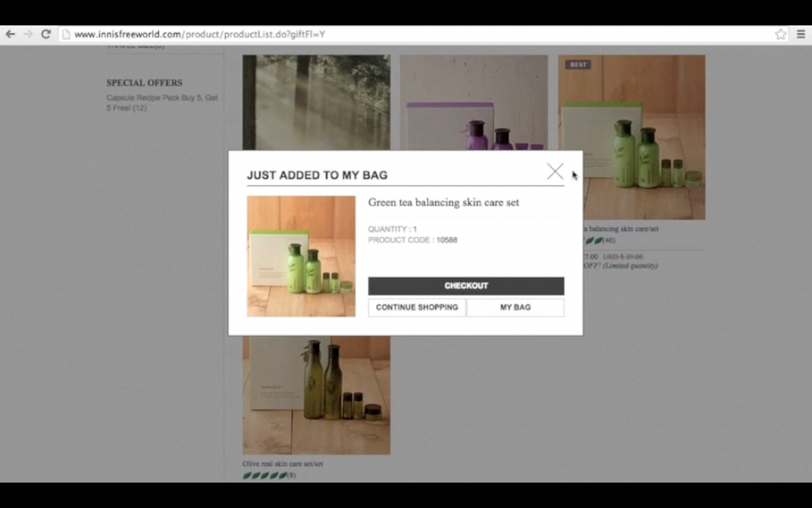
Task: Click the JUST ADDED TO MY BAG heading
Action: point(317,175)
